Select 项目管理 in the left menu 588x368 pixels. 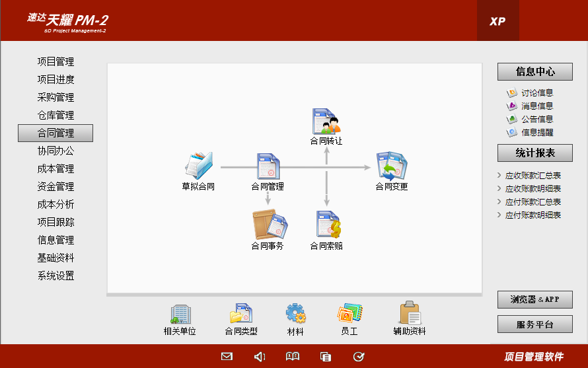point(55,62)
